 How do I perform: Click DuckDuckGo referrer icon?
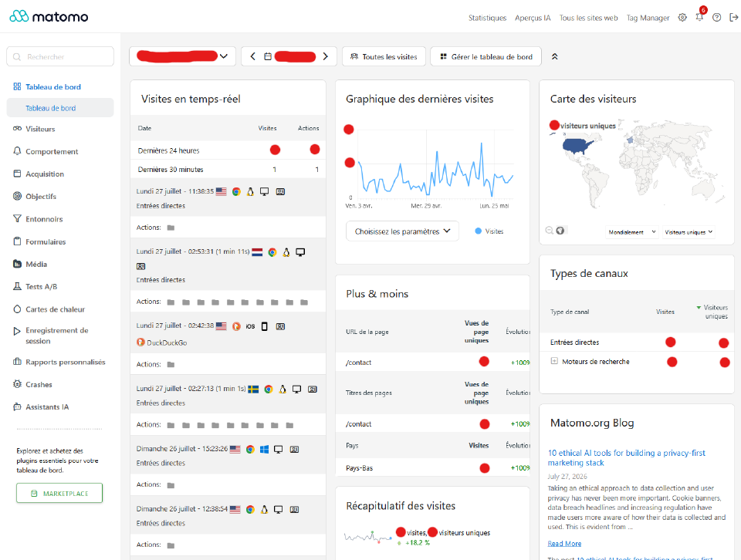point(140,342)
